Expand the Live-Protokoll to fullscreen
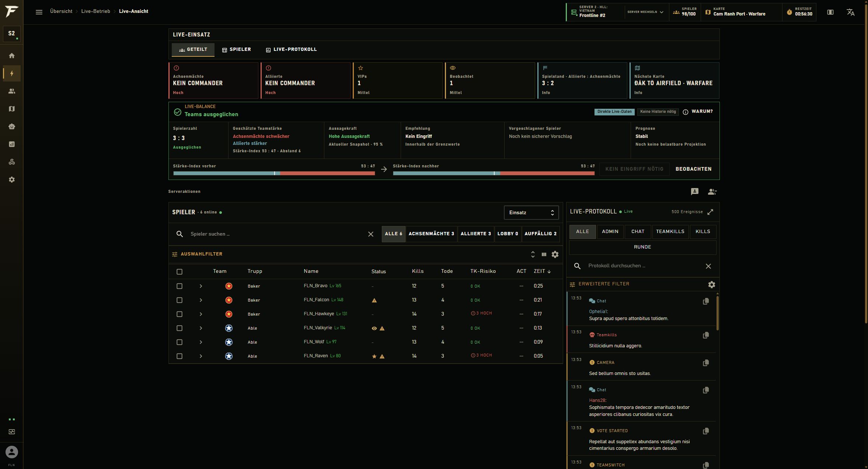868x469 pixels. (710, 212)
